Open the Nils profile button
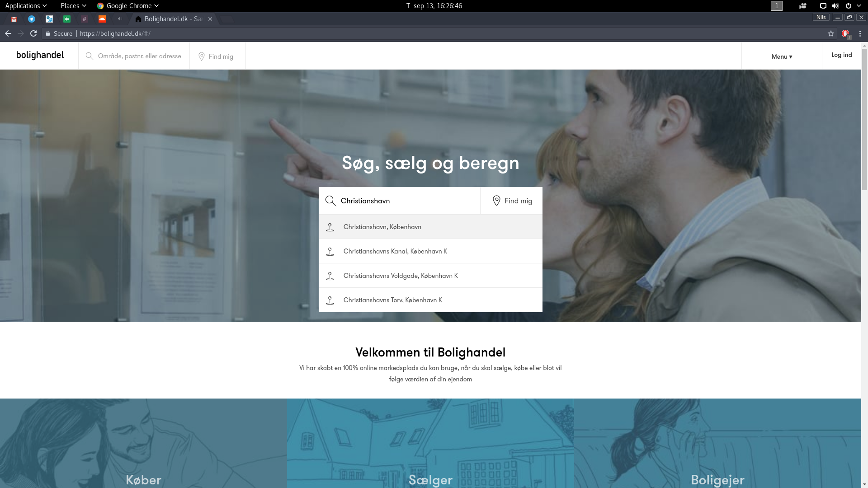This screenshot has height=488, width=868. coord(821,17)
